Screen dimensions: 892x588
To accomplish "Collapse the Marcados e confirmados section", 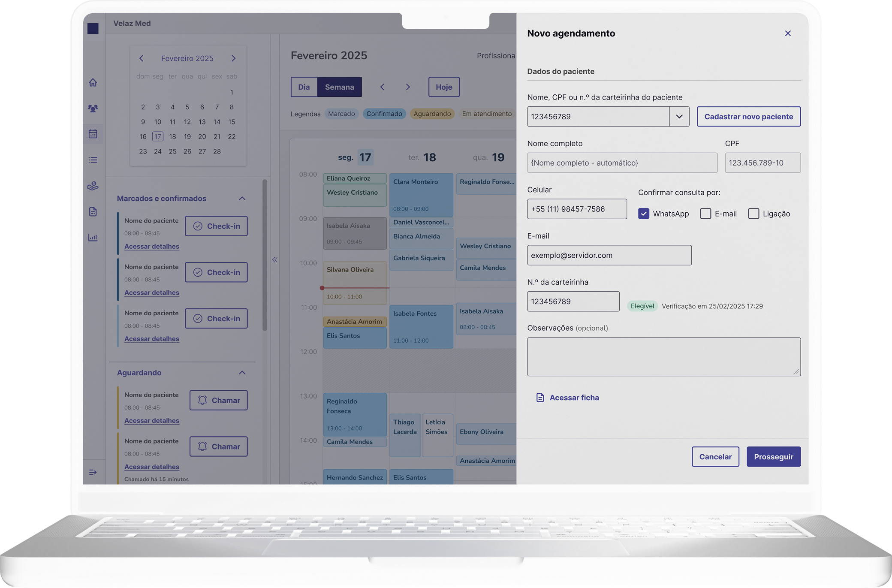I will 242,199.
